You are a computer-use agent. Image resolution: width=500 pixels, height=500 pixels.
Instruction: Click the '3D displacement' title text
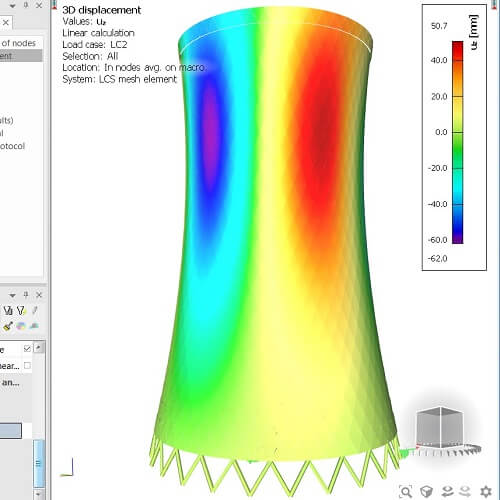coord(102,10)
